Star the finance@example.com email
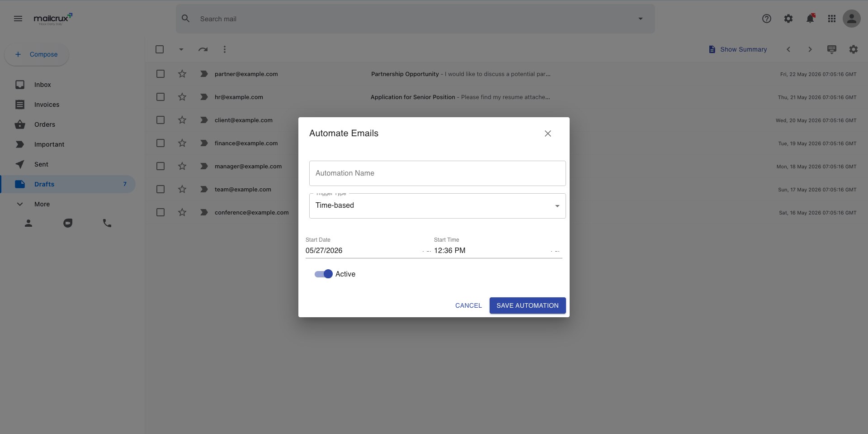Image resolution: width=868 pixels, height=434 pixels. [x=182, y=143]
